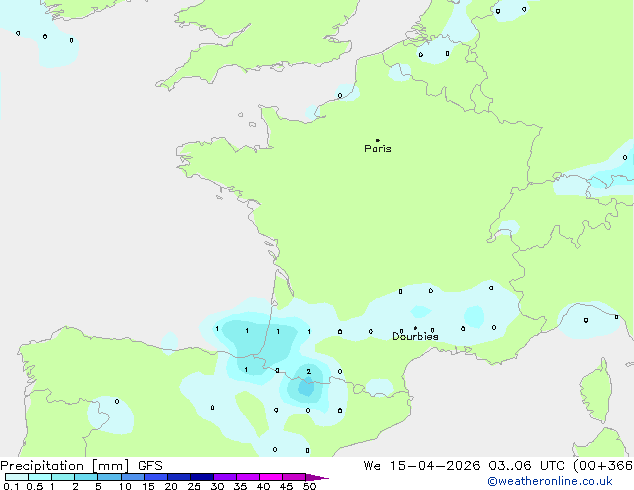
Task: Choose the 45–50 mm legend color swatch
Action: [294, 477]
